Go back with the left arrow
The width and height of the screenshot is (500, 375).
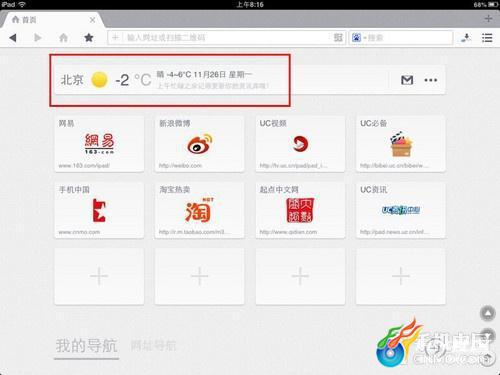(x=13, y=38)
